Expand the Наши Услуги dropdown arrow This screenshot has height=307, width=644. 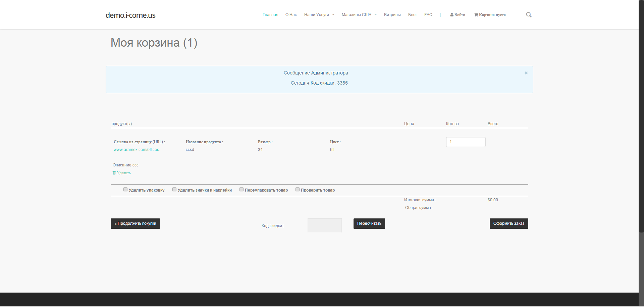coord(333,15)
